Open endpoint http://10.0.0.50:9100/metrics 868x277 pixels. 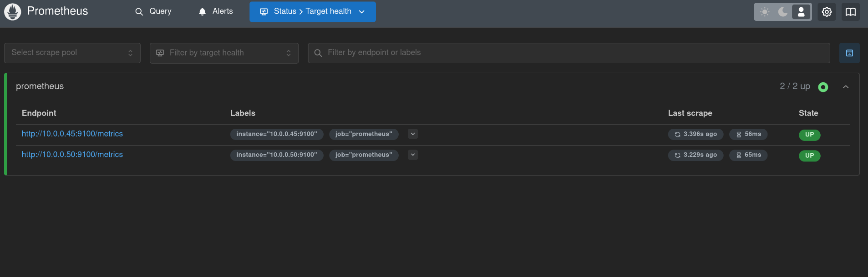[72, 155]
